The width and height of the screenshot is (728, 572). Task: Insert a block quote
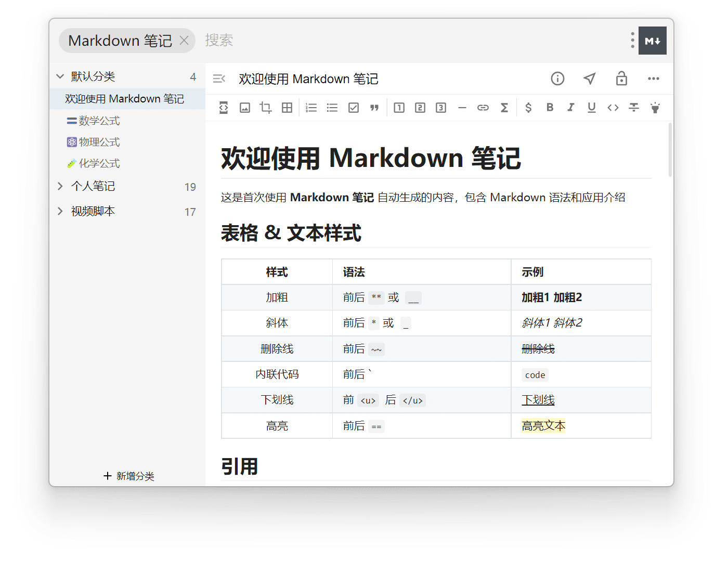tap(374, 108)
